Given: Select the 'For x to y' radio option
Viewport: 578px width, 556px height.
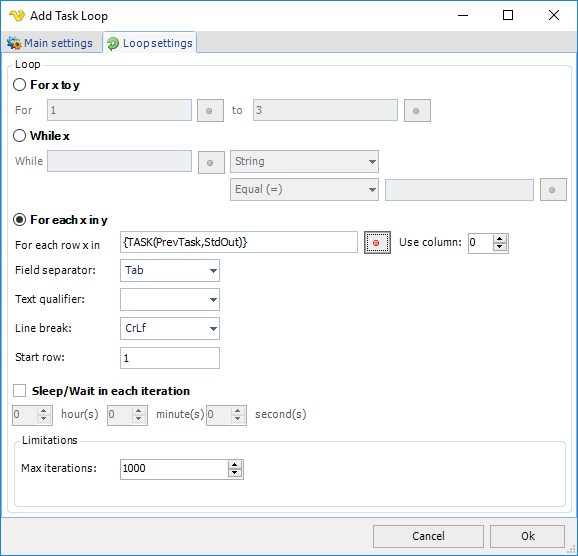Looking at the screenshot, I should click(20, 85).
